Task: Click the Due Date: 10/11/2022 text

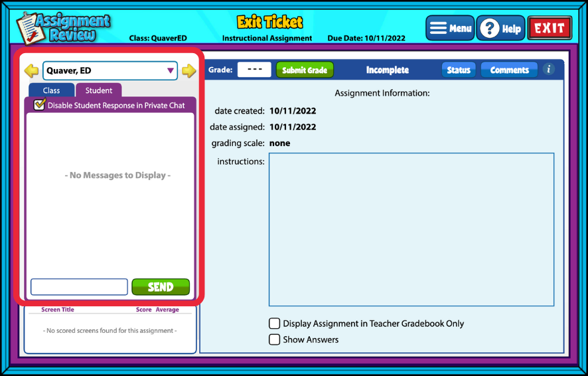Action: tap(366, 39)
